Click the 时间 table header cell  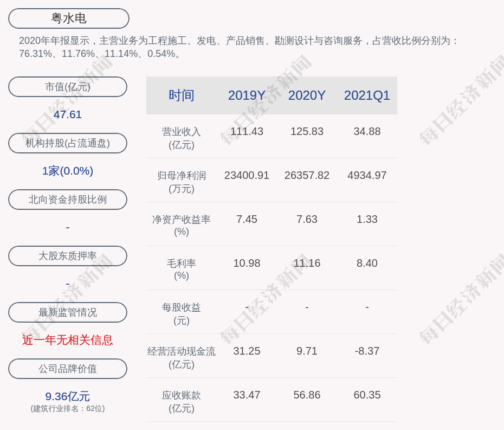pyautogui.click(x=181, y=95)
